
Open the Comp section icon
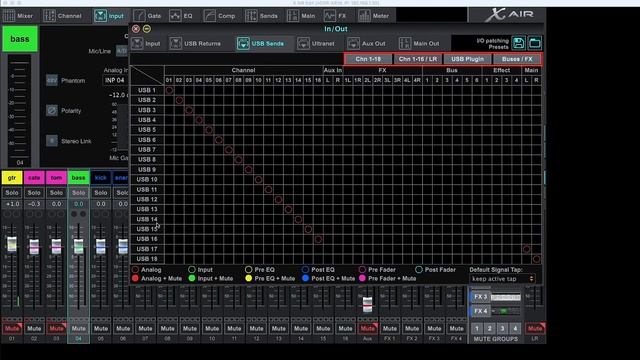[x=210, y=16]
